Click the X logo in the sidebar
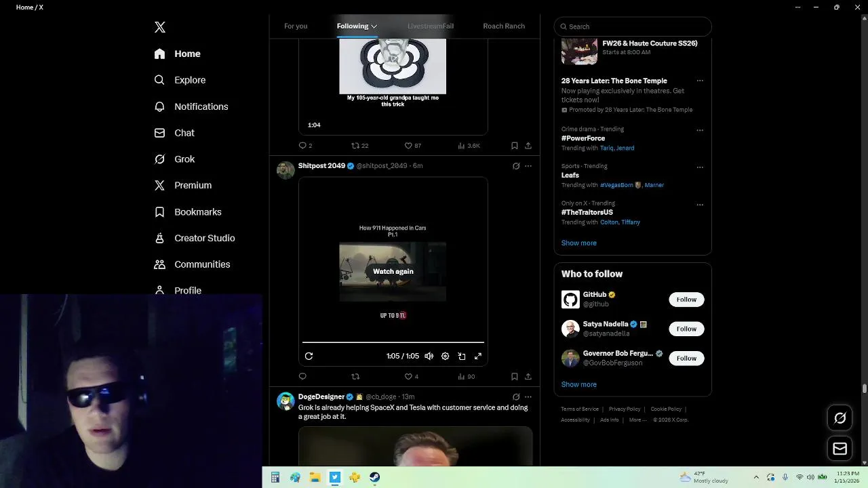The image size is (868, 488). pyautogui.click(x=160, y=27)
